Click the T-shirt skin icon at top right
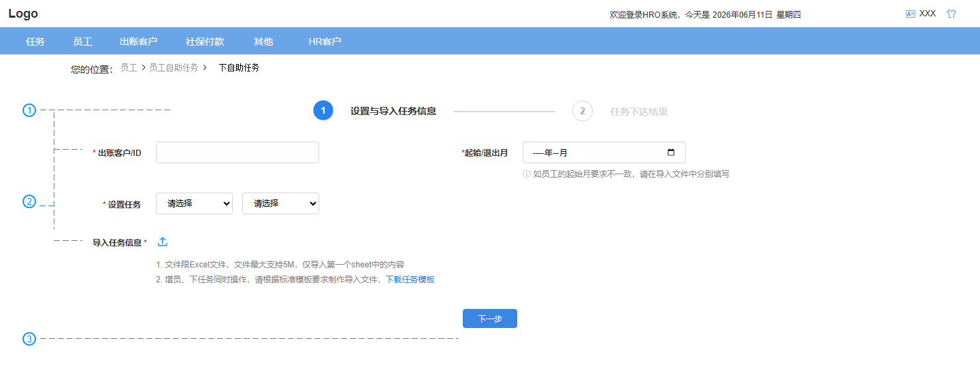Screen dimensions: 980x377 [x=951, y=14]
